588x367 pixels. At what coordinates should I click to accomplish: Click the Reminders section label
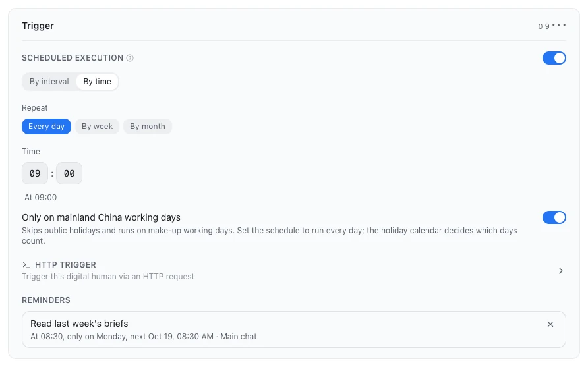point(46,300)
